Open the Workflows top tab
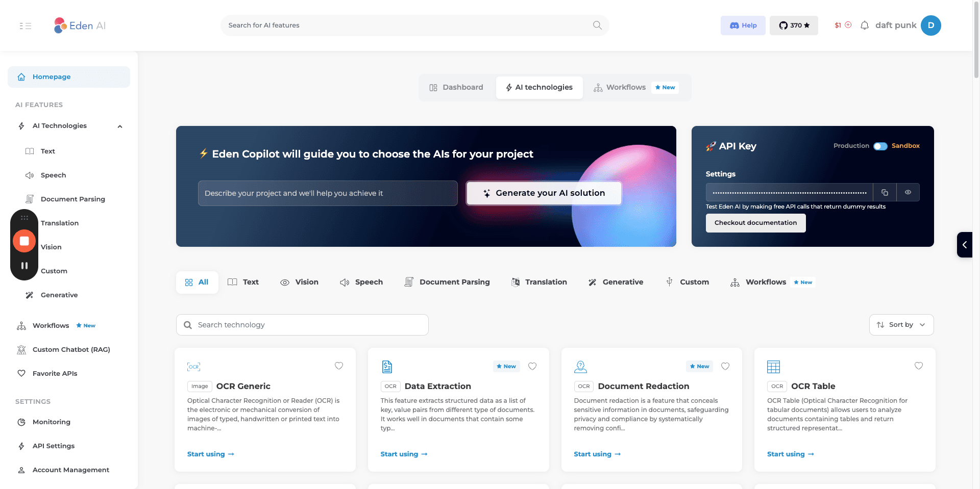The image size is (980, 489). click(x=636, y=88)
